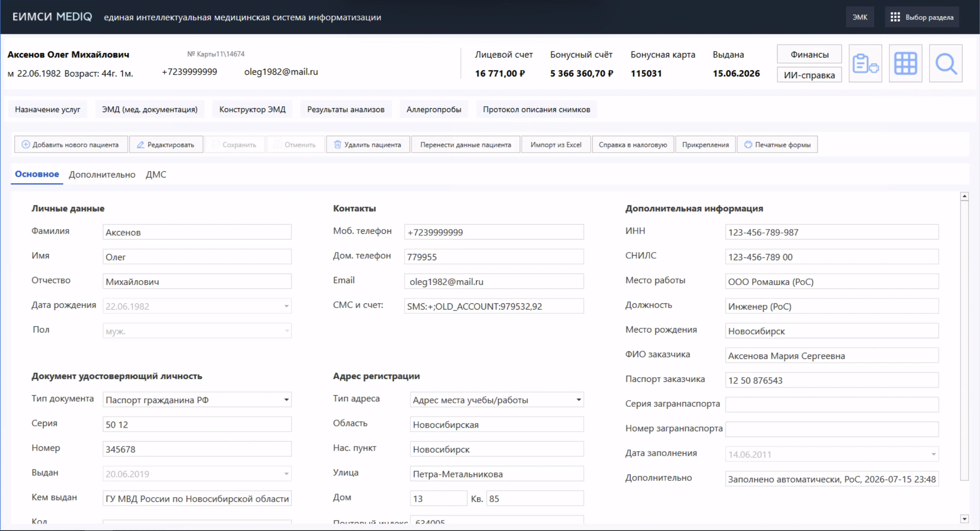This screenshot has width=980, height=531.
Task: Click the magnifier search icon button
Action: point(946,64)
